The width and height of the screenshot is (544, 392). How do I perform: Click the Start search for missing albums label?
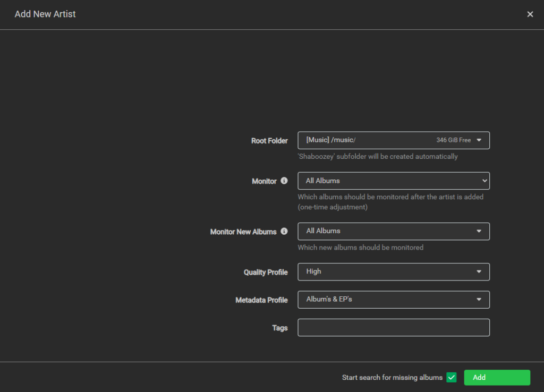pyautogui.click(x=393, y=377)
